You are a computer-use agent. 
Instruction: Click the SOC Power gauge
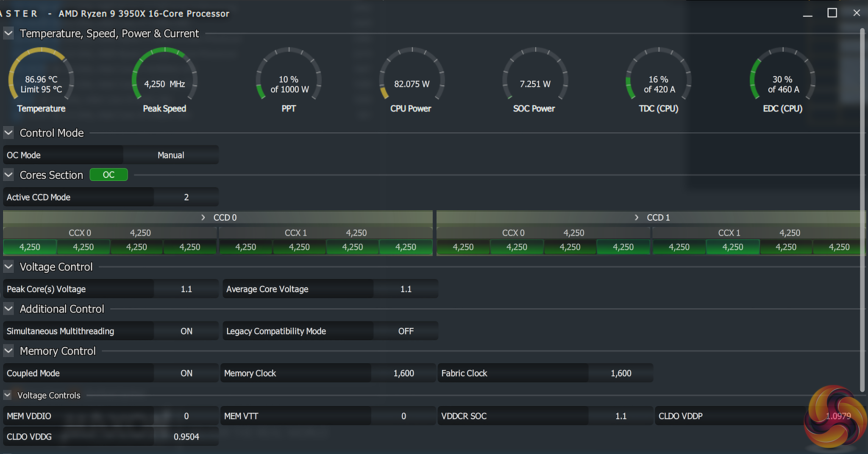coord(535,76)
